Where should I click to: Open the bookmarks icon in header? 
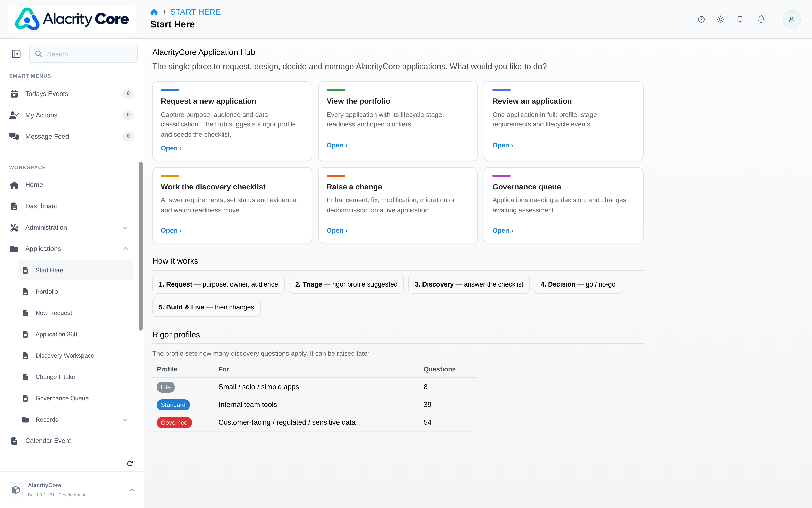click(x=740, y=20)
